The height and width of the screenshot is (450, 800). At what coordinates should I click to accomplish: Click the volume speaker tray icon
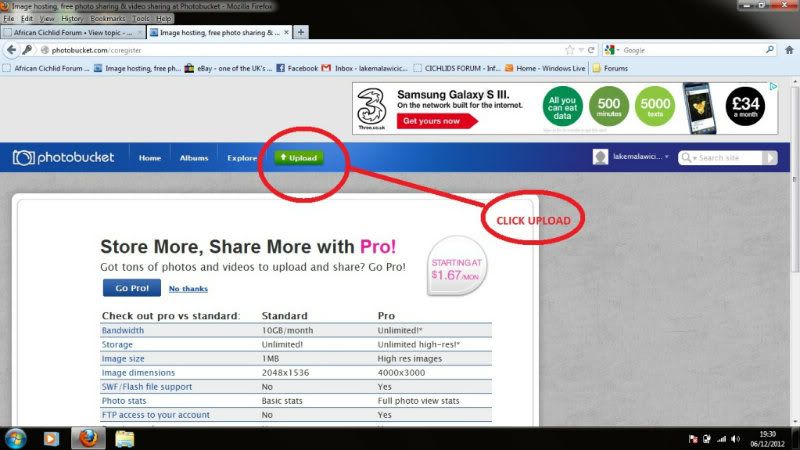pos(735,439)
